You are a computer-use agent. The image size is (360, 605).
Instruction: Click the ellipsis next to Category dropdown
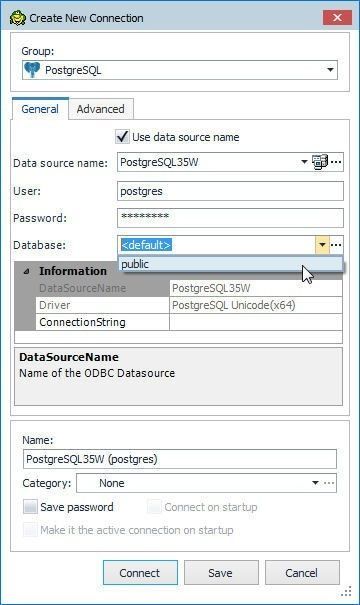click(329, 483)
